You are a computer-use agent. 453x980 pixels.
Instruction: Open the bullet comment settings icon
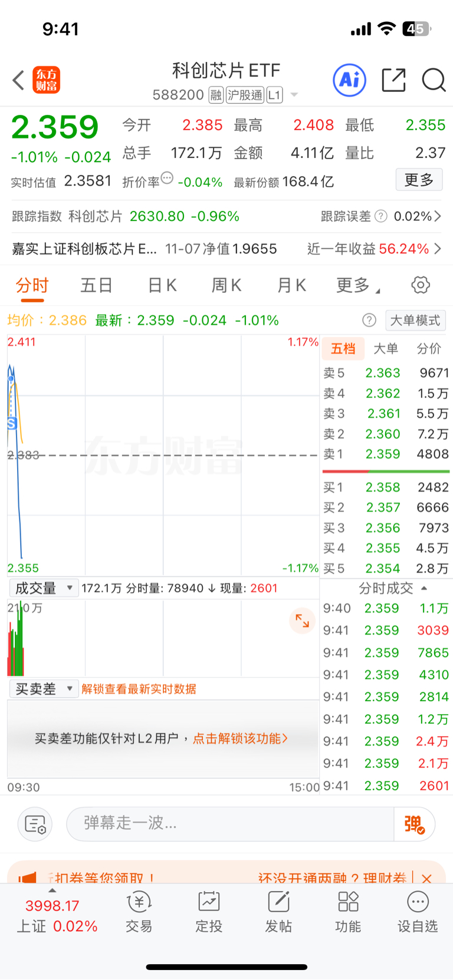pos(35,824)
